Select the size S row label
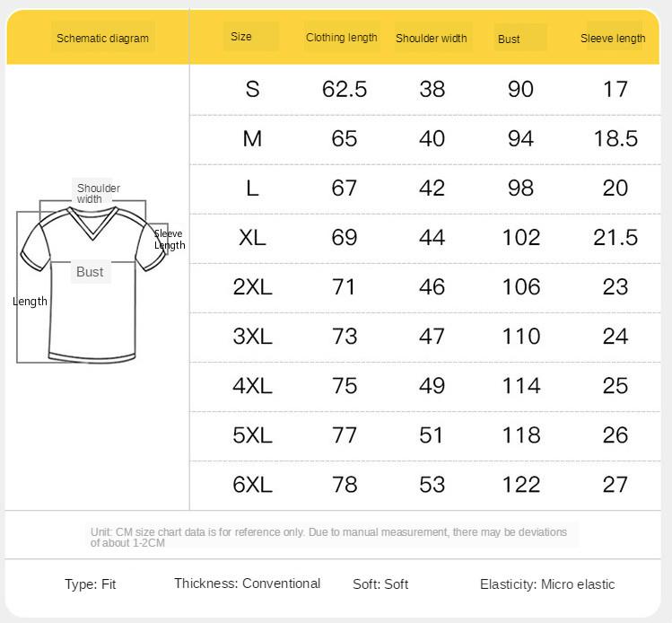 (252, 89)
